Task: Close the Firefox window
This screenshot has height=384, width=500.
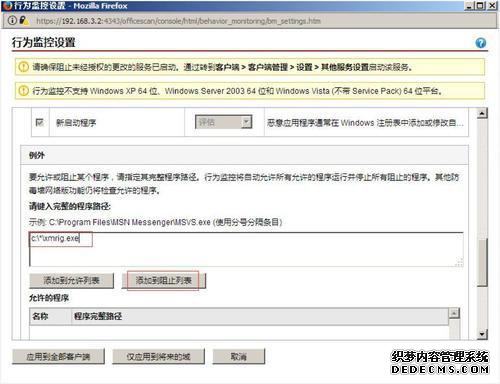Action: [x=492, y=6]
